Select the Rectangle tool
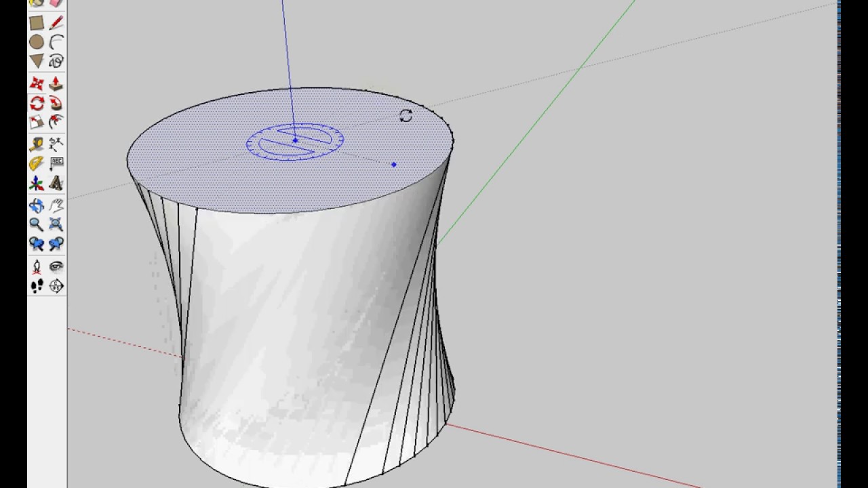 pyautogui.click(x=37, y=23)
